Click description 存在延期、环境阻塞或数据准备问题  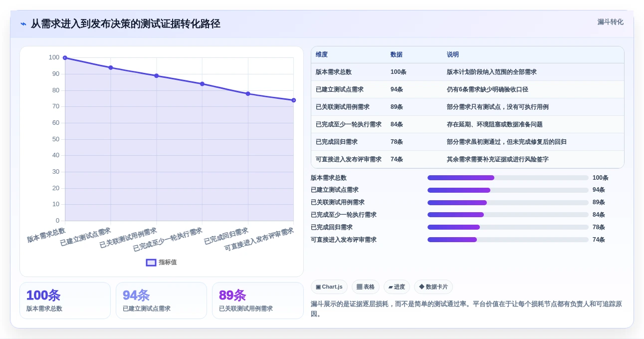[495, 124]
